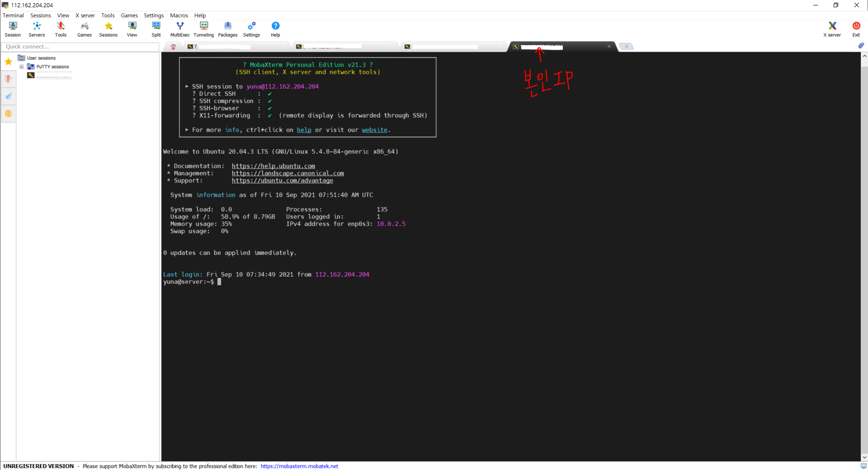
Task: Click the website link in the banner
Action: [x=374, y=130]
